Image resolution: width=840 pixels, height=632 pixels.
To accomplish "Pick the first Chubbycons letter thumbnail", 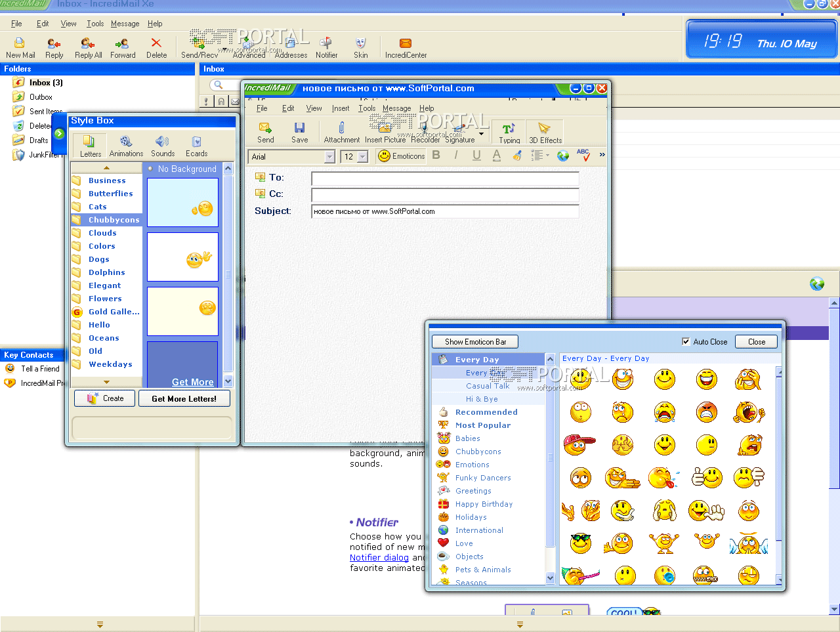I will click(182, 202).
